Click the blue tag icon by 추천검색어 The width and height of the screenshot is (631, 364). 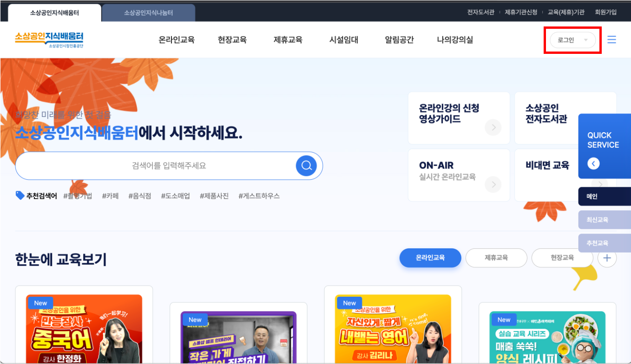pos(20,195)
